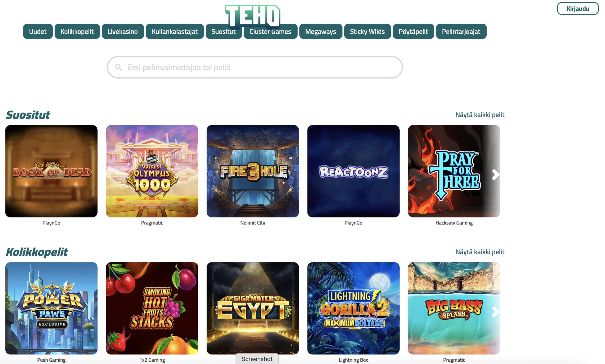Focus the game search input field
Viewport: 605px width, 364px height.
(x=255, y=67)
